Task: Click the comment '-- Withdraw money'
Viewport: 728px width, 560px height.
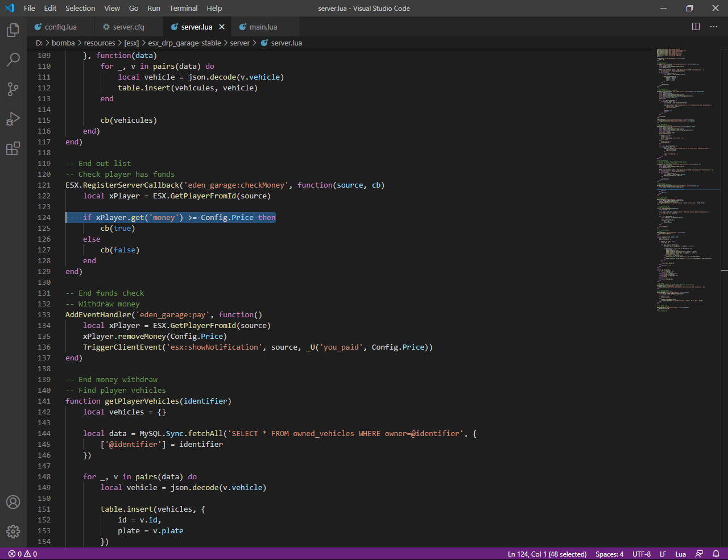Action: tap(102, 304)
